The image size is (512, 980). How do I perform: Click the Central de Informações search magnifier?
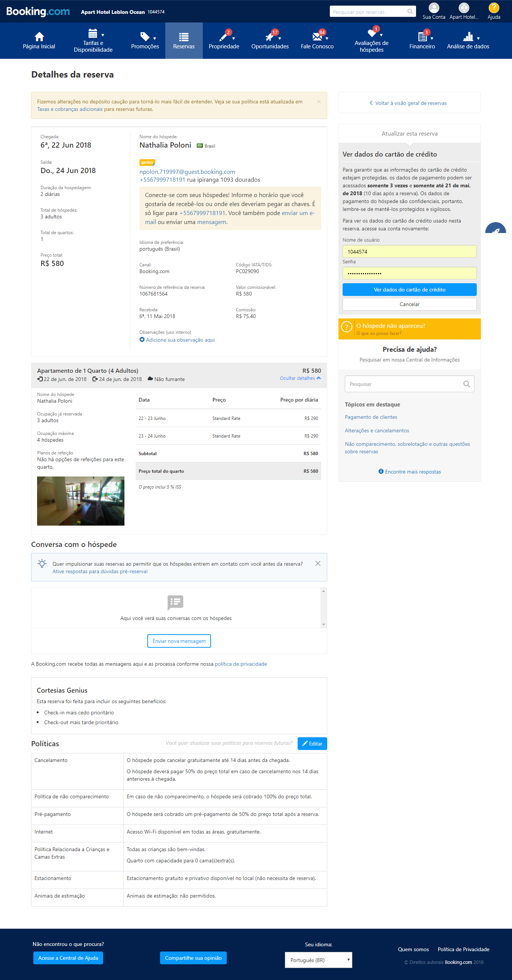click(x=466, y=384)
